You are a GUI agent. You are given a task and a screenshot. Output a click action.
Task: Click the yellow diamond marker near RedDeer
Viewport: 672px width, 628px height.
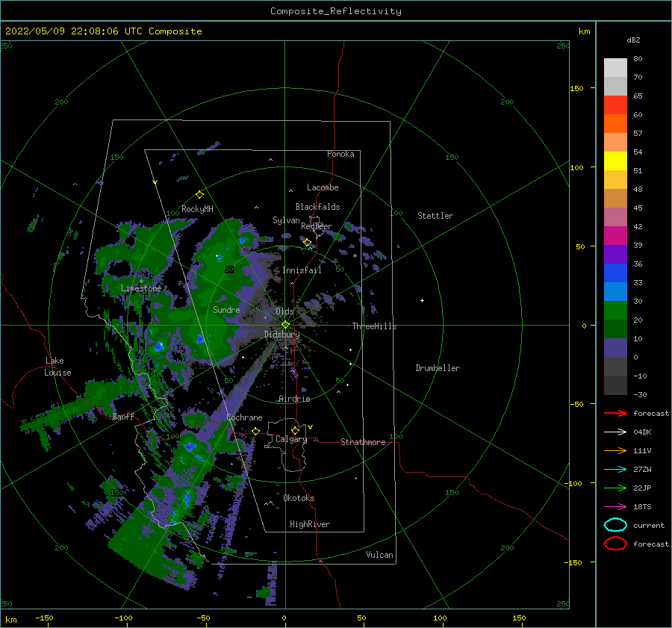point(307,243)
